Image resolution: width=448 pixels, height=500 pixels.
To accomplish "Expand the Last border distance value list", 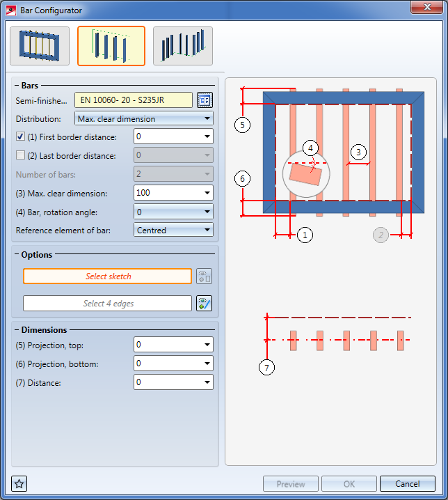I will pos(207,155).
